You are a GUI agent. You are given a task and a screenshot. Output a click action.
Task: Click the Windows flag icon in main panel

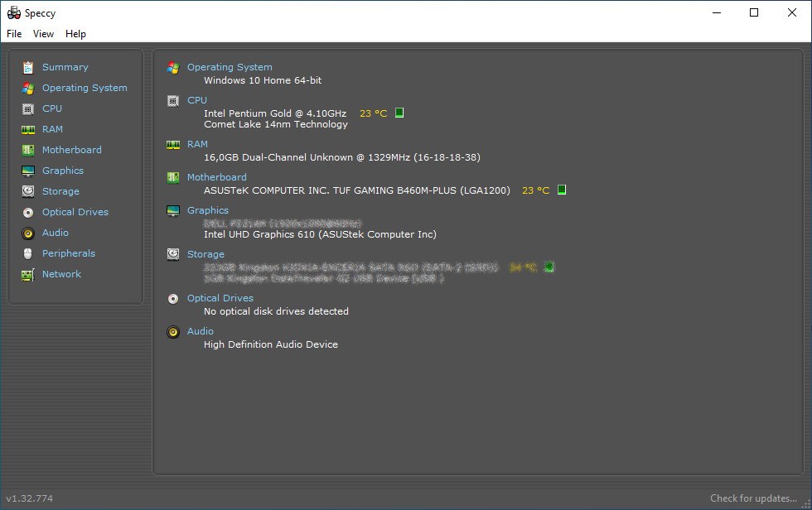tap(173, 68)
